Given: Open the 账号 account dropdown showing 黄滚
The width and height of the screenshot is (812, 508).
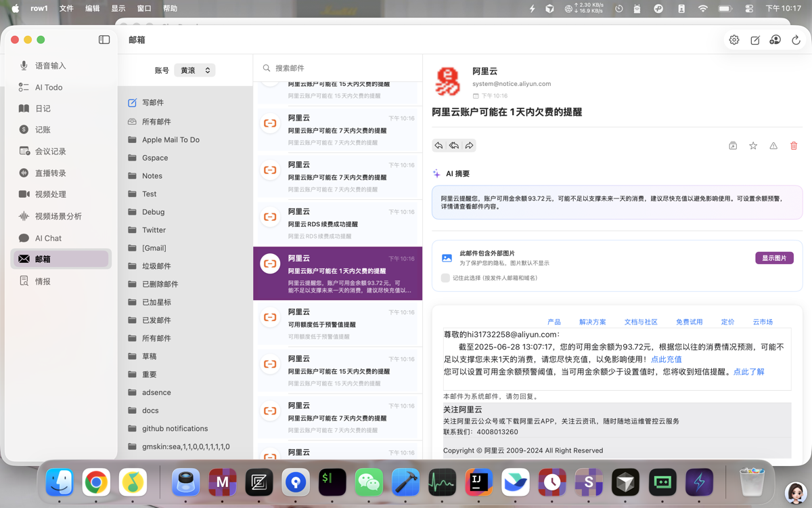Looking at the screenshot, I should tap(194, 70).
